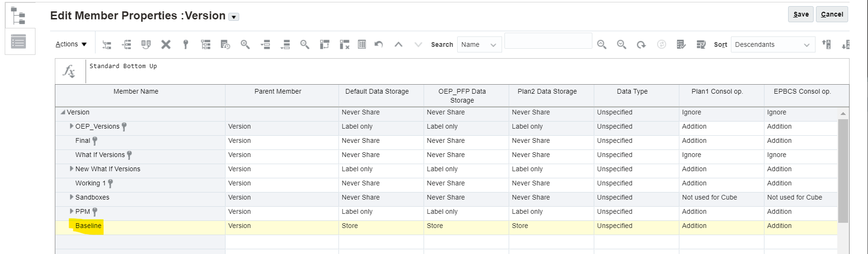
Task: Click the search text input field
Action: point(548,41)
